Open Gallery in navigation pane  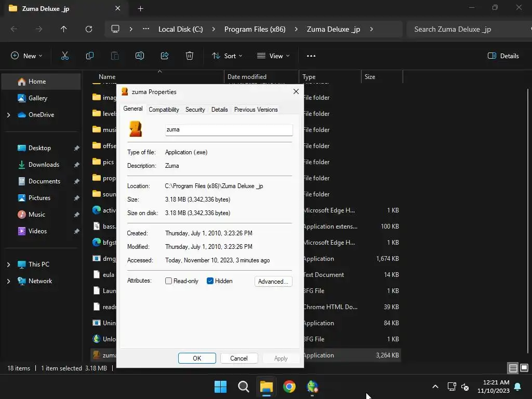pyautogui.click(x=41, y=98)
